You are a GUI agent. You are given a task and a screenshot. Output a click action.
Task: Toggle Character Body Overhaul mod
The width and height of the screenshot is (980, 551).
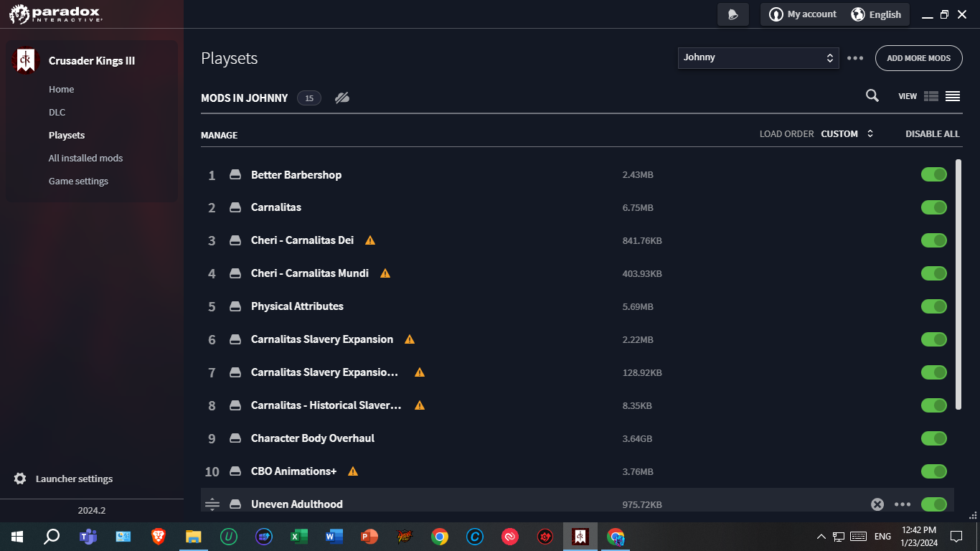(x=934, y=438)
